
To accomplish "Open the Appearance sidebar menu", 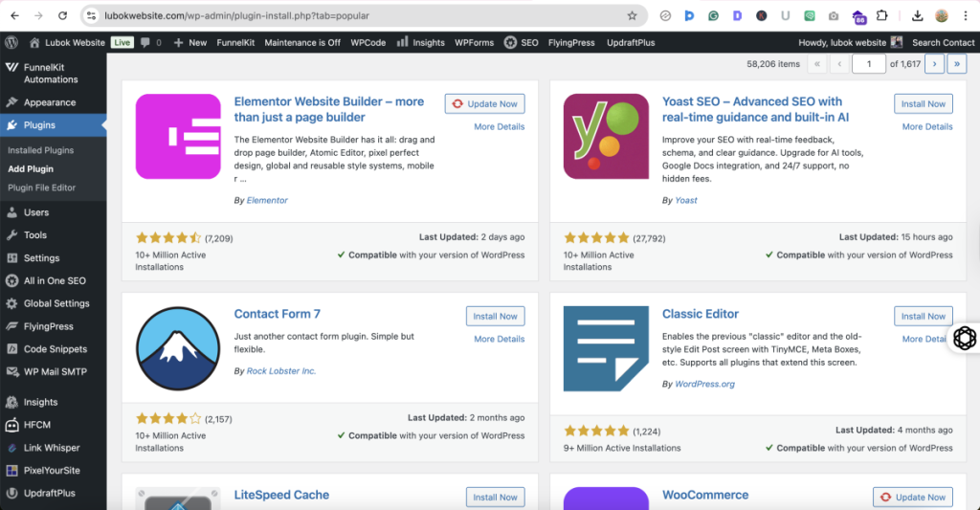I will pyautogui.click(x=49, y=102).
